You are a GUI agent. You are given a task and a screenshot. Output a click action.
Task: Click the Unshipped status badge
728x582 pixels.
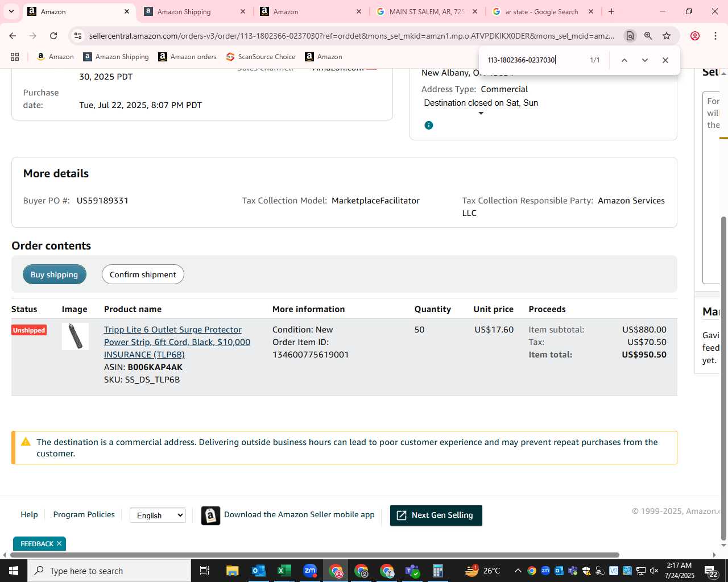tap(29, 330)
